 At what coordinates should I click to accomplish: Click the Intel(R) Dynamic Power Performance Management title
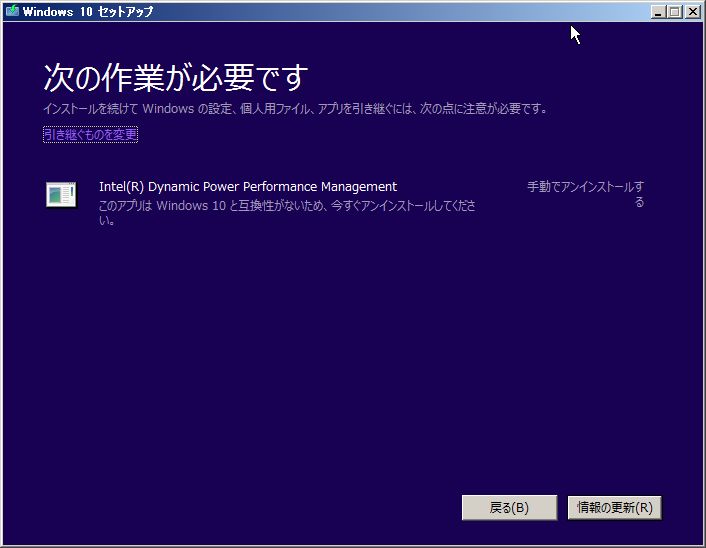coord(248,186)
